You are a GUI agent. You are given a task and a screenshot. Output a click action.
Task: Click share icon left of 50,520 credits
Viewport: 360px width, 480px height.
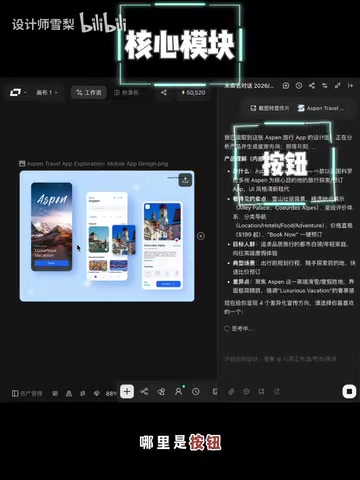(164, 92)
